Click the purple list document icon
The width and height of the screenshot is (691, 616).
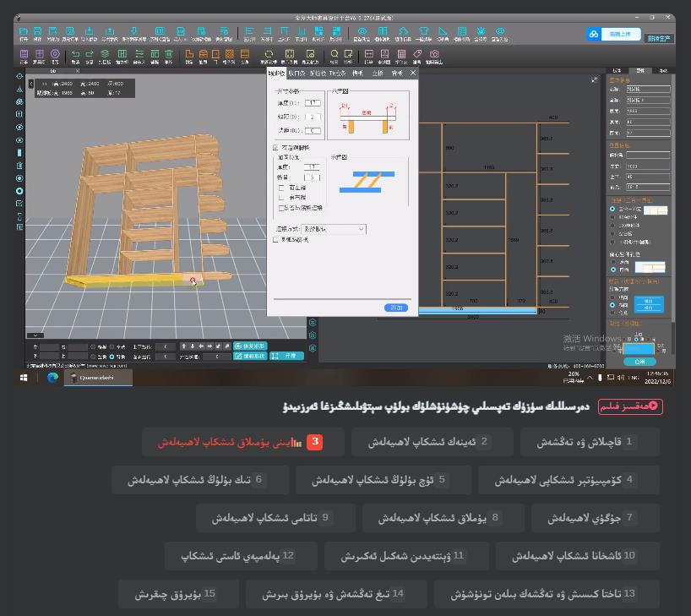(x=24, y=54)
